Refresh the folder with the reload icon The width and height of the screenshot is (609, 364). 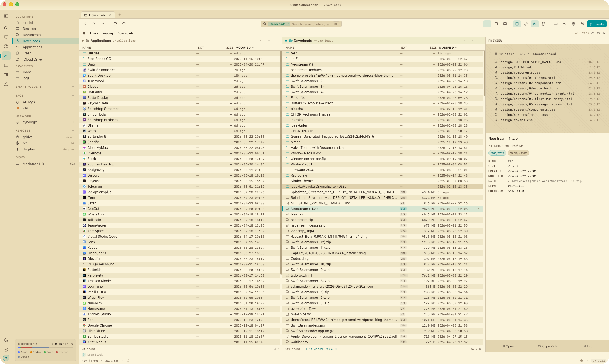115,24
